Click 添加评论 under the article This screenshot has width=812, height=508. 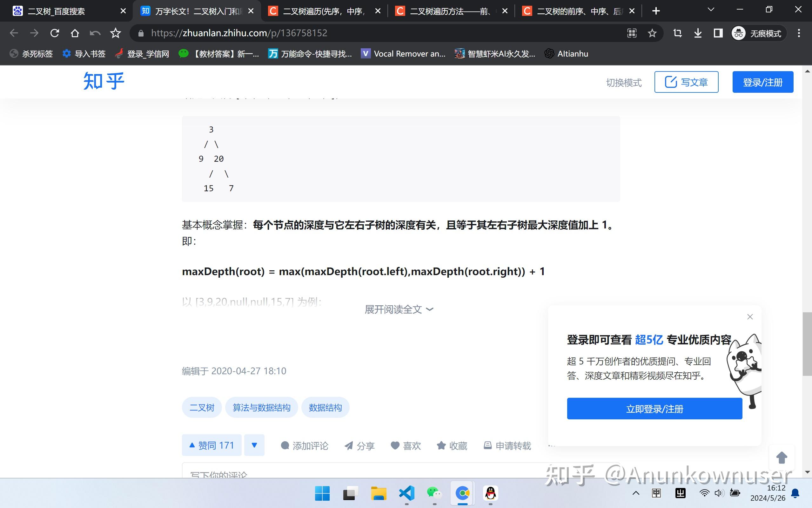point(304,445)
